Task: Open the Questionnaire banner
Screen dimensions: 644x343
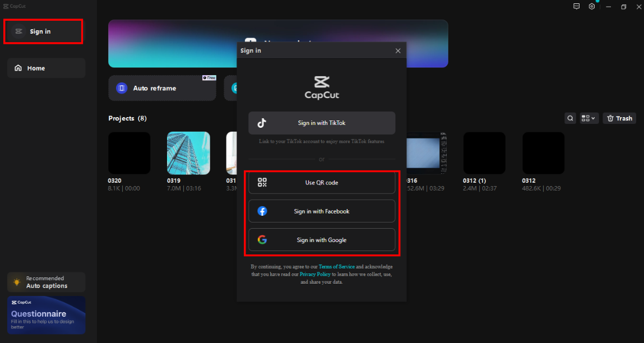Action: pyautogui.click(x=46, y=315)
